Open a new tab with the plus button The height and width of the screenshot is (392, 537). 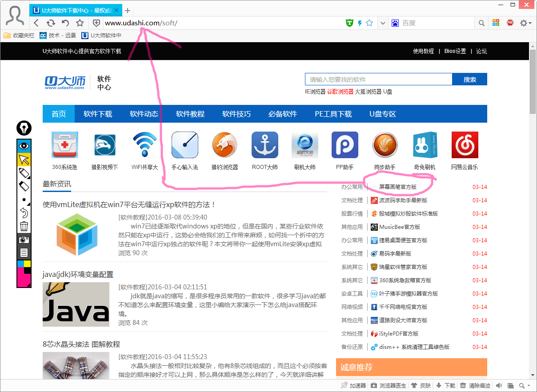tap(128, 10)
